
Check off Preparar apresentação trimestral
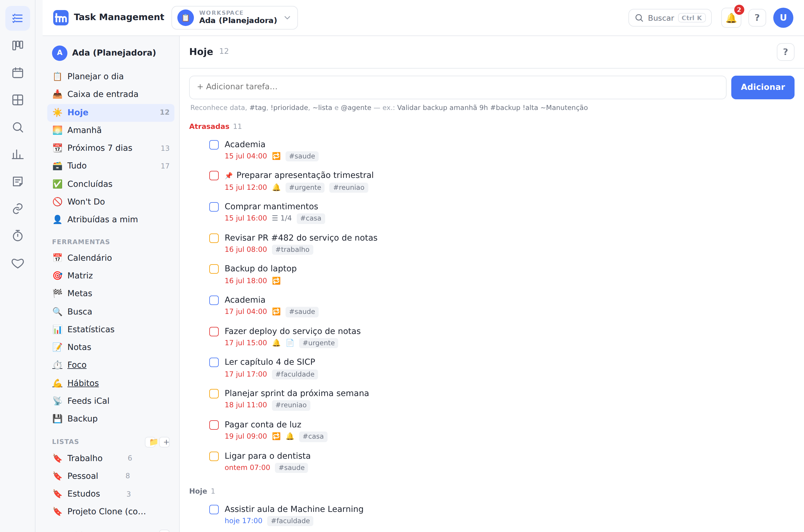pyautogui.click(x=214, y=176)
